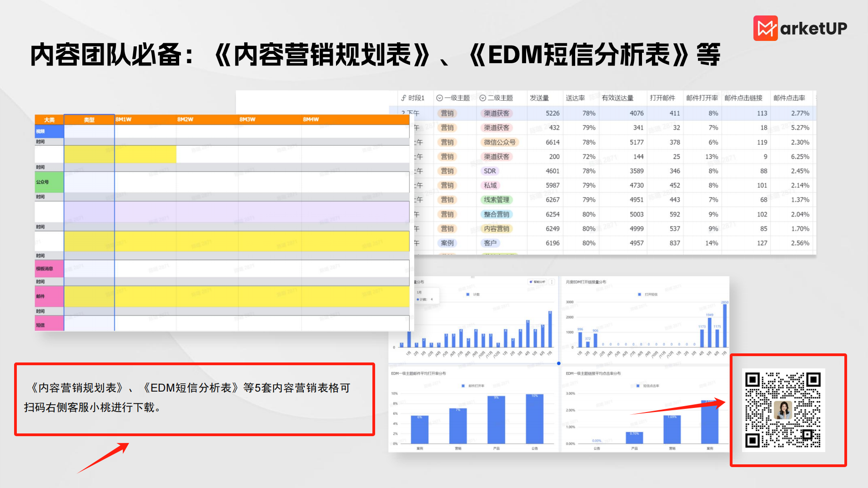Click the SDR tag
The height and width of the screenshot is (488, 868).
[490, 171]
